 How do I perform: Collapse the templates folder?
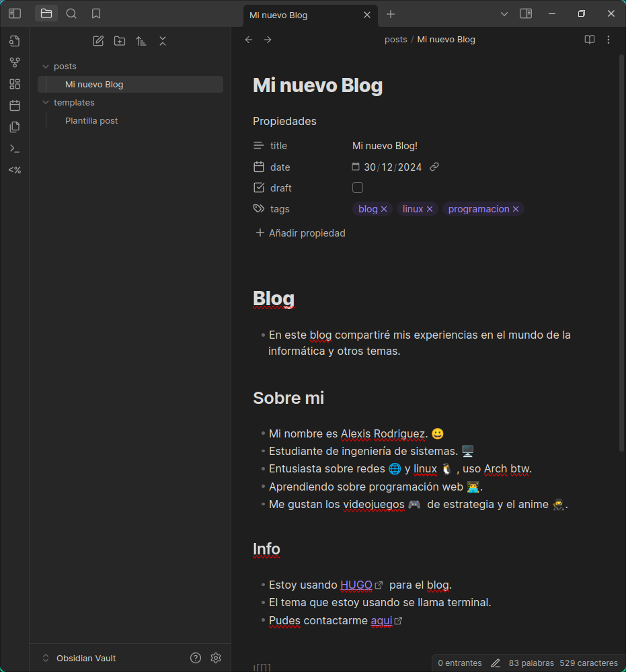tap(46, 103)
